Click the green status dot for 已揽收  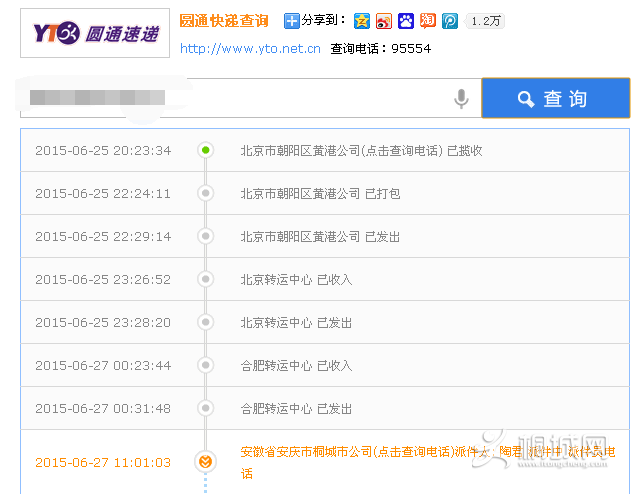(205, 150)
